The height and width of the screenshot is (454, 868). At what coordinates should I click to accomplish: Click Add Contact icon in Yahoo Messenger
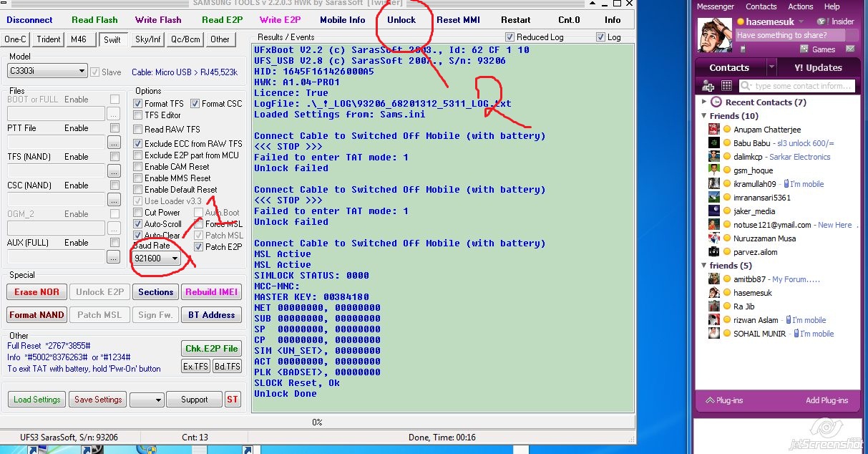point(708,86)
